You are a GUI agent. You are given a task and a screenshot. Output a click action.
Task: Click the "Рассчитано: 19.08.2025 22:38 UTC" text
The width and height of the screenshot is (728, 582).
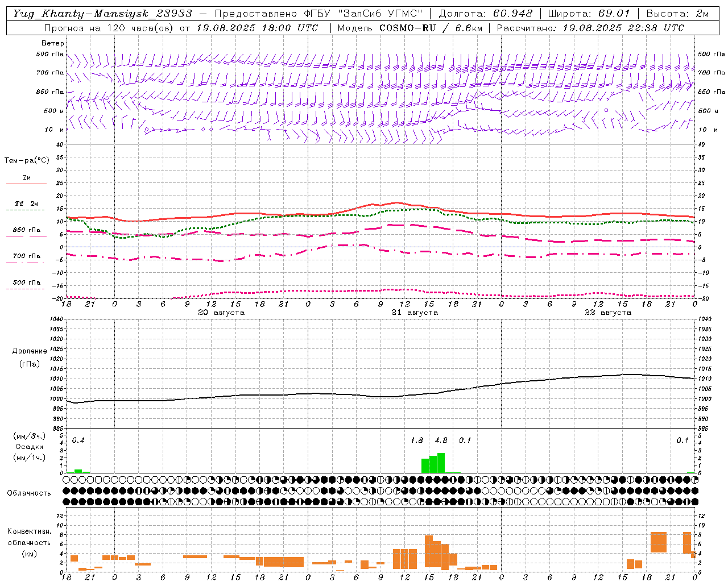[590, 28]
